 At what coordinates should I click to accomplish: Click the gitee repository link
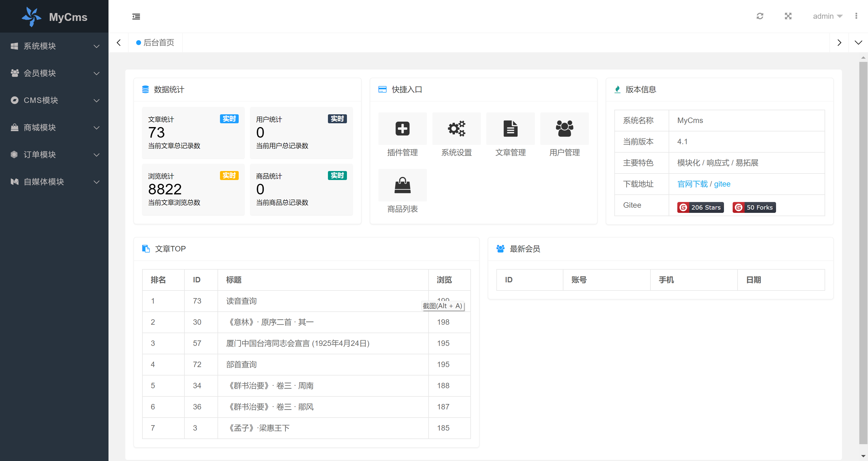click(722, 184)
